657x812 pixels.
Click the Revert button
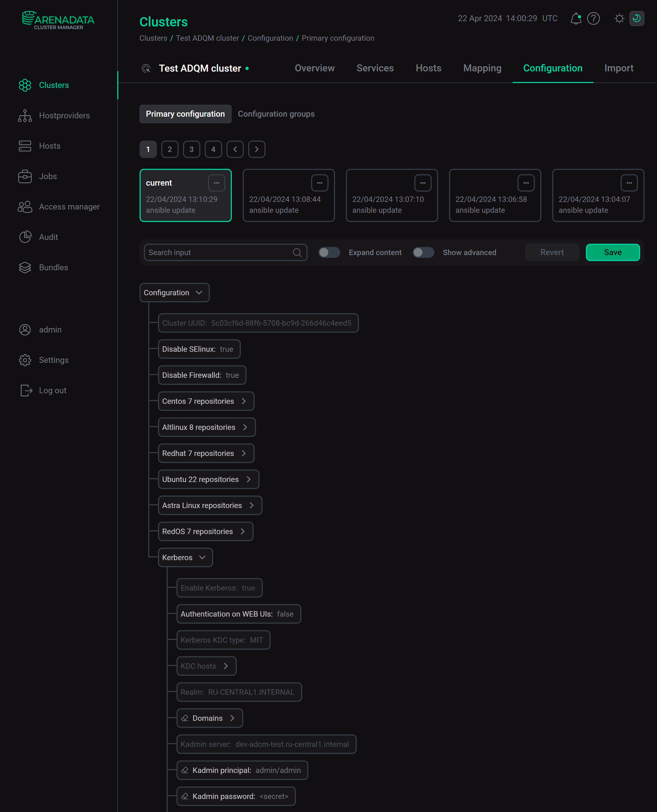[551, 253]
